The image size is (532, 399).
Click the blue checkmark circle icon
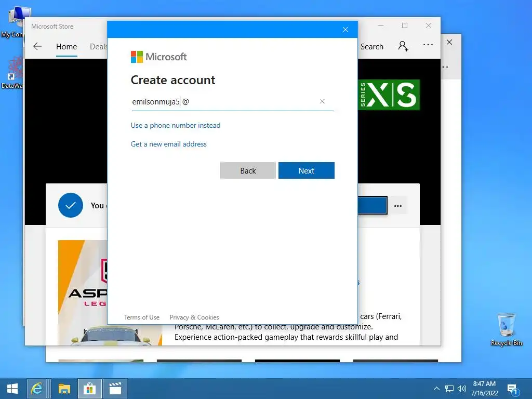coord(71,205)
